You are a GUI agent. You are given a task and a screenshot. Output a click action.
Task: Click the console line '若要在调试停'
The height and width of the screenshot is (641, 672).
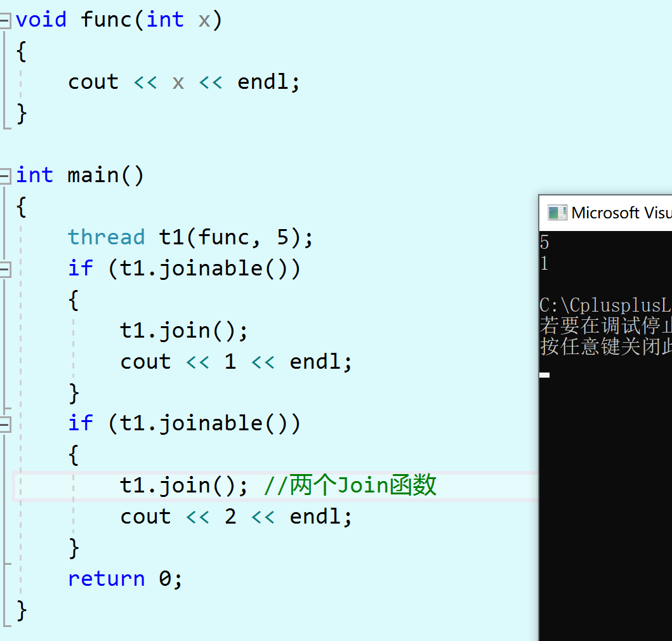pyautogui.click(x=605, y=326)
